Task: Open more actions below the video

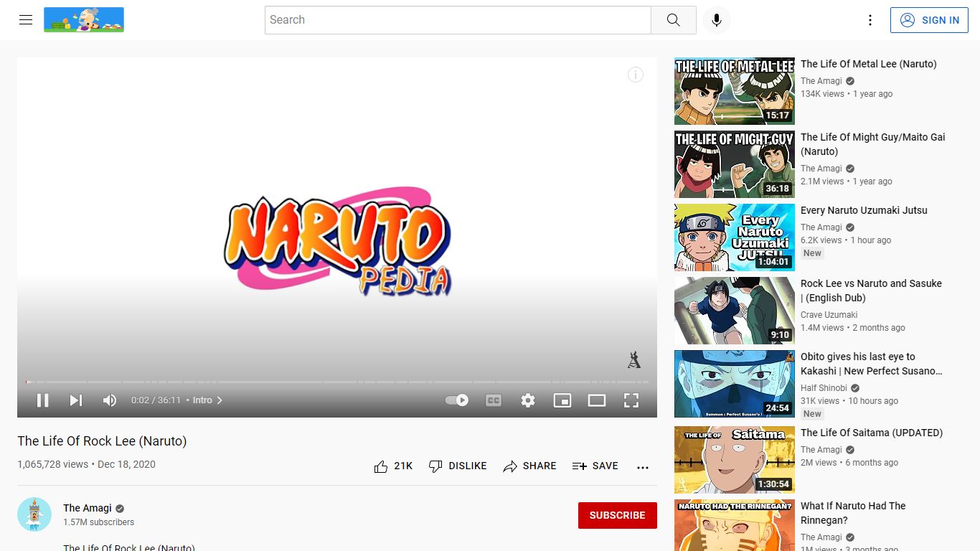Action: coord(643,466)
